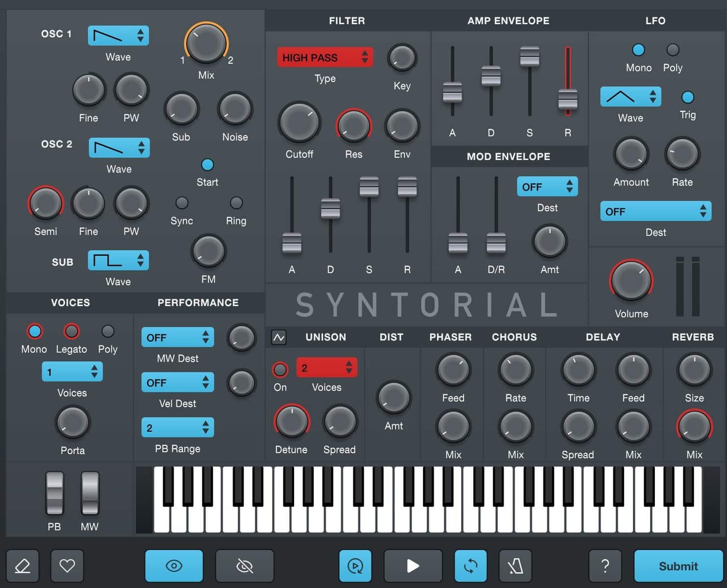This screenshot has width=727, height=588.
Task: Turn on the Unison On toggle
Action: [280, 369]
